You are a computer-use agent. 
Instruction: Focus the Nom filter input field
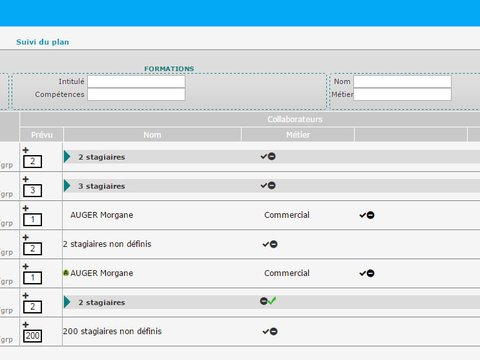pyautogui.click(x=402, y=82)
